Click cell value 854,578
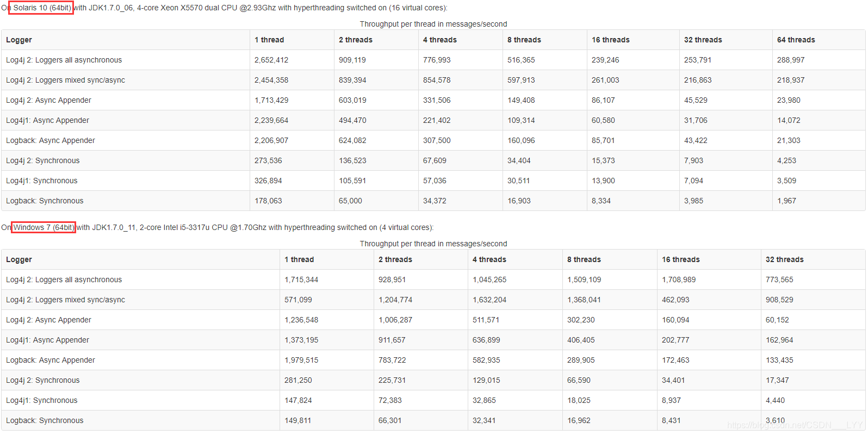This screenshot has width=868, height=435. tap(437, 80)
